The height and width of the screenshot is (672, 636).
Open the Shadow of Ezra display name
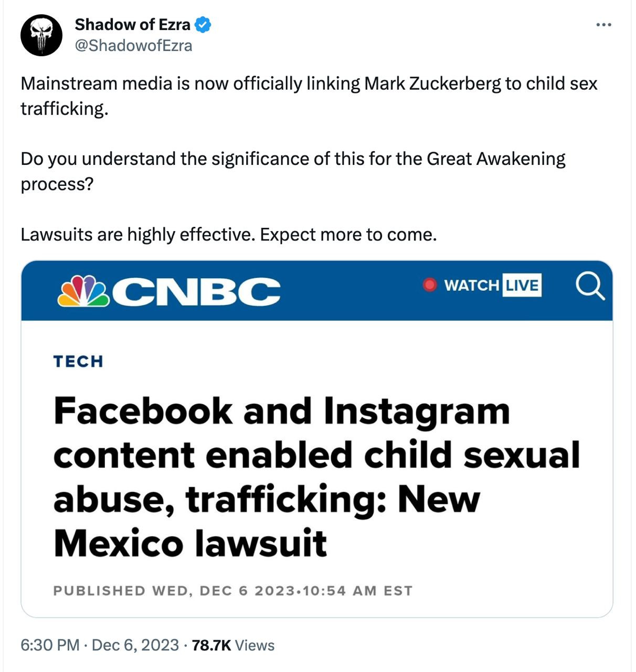132,25
